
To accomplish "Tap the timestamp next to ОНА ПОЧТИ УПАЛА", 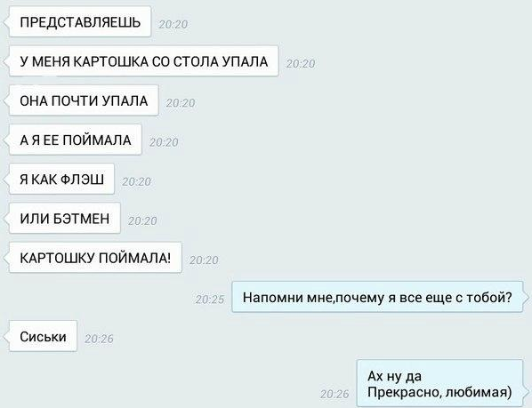I will pos(181,103).
